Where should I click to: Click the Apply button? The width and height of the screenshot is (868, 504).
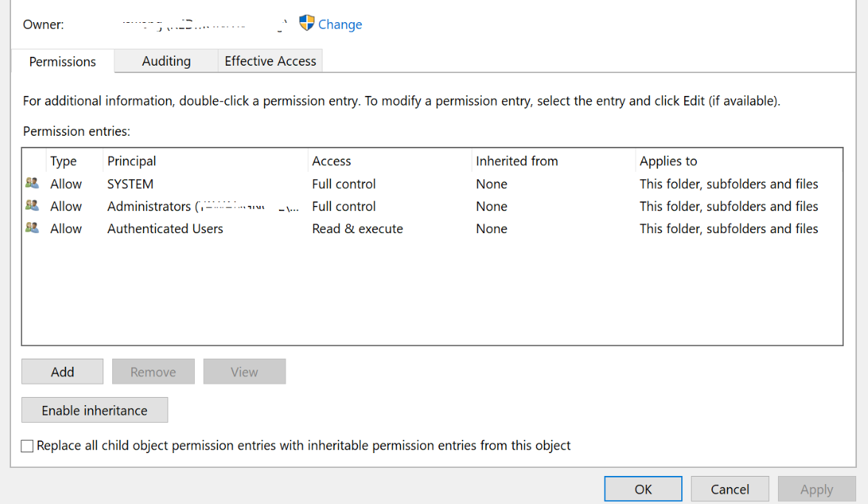[x=816, y=489]
